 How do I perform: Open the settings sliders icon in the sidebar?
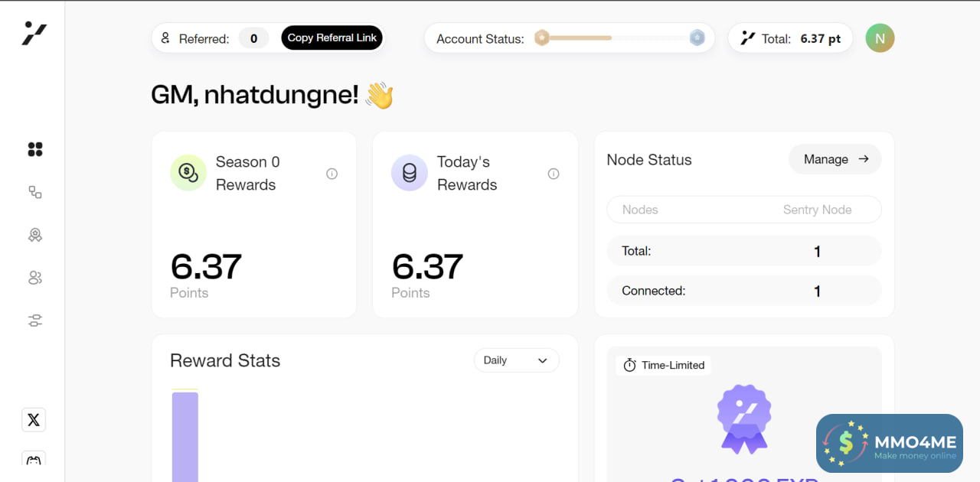pos(35,321)
